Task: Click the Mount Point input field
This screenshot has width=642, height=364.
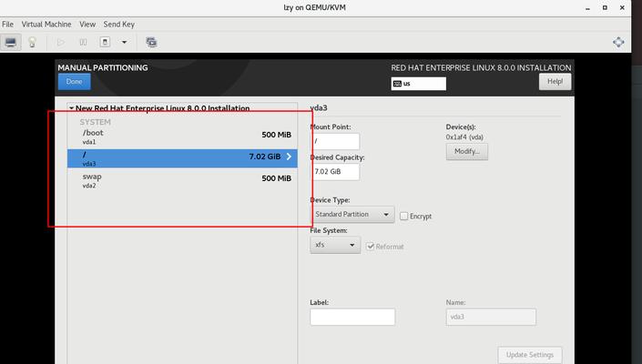Action: coord(335,141)
